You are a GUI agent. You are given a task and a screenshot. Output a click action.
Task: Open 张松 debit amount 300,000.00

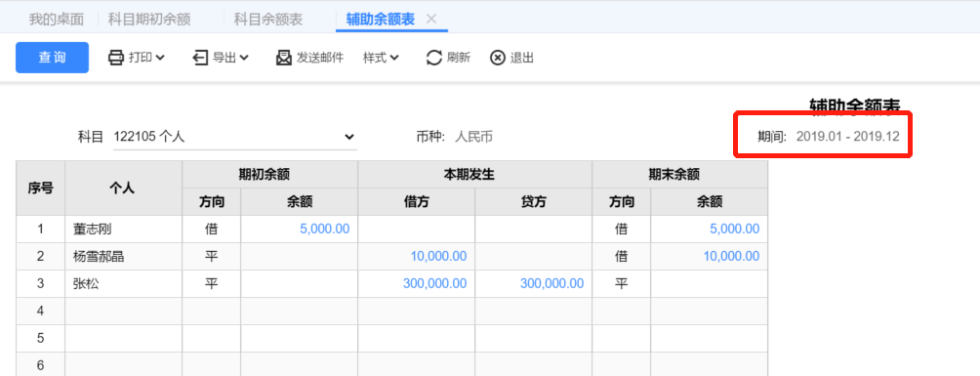click(x=435, y=283)
